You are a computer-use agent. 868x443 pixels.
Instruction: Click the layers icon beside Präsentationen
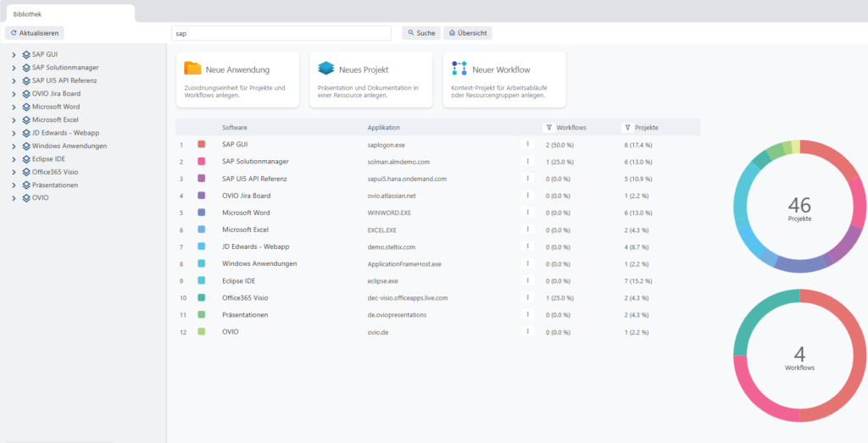26,185
